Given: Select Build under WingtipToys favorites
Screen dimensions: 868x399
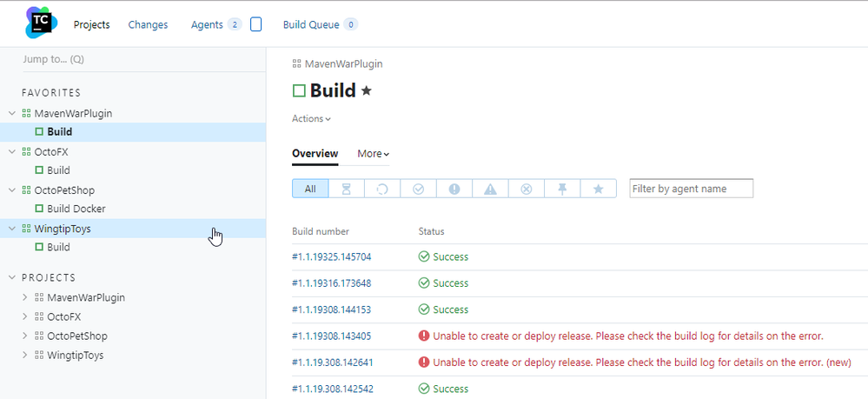Looking at the screenshot, I should [58, 247].
